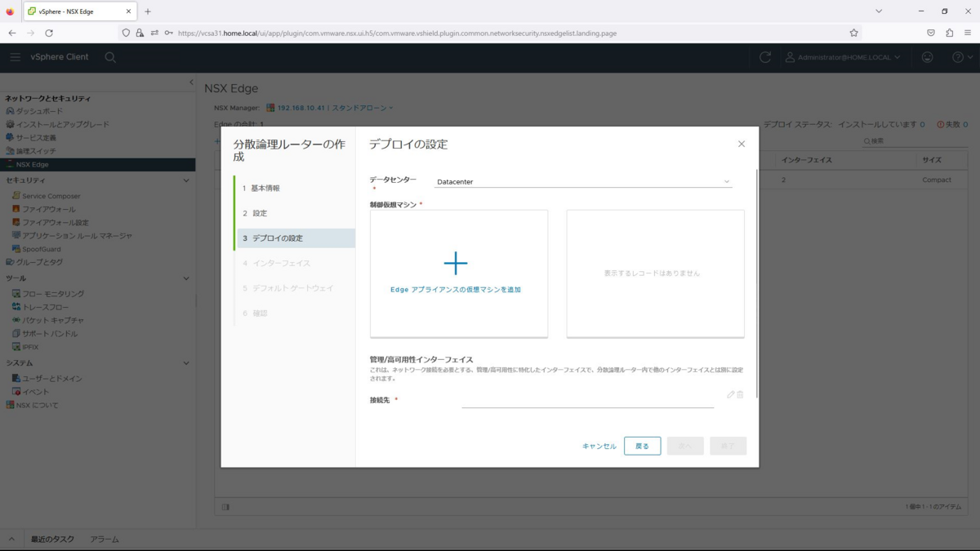Click the trash delete icon beside 接続先
Screen dimensions: 980x551
point(740,395)
